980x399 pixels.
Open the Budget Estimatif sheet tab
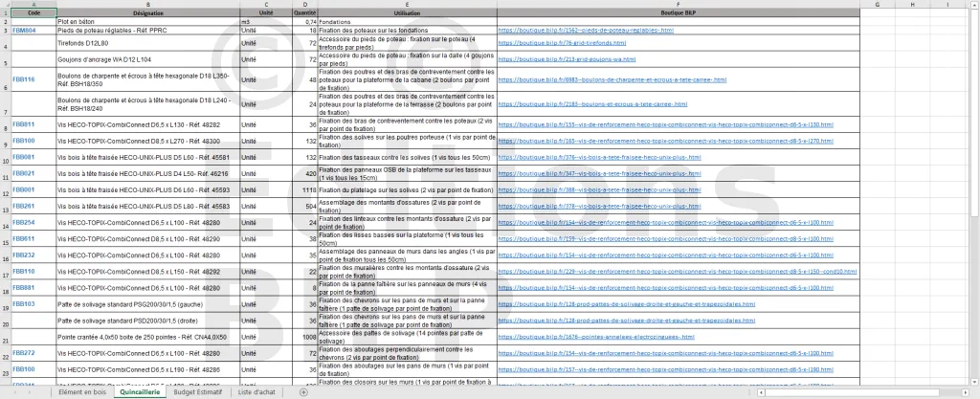pos(197,391)
